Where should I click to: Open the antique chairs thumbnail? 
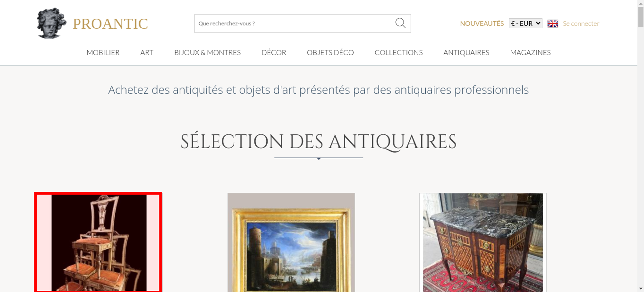pos(98,242)
